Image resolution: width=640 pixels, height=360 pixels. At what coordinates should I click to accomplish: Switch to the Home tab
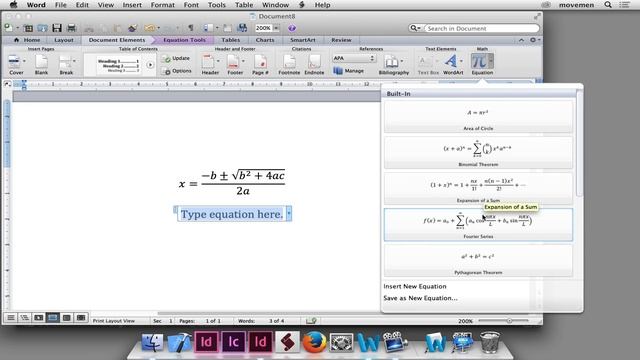click(x=27, y=40)
